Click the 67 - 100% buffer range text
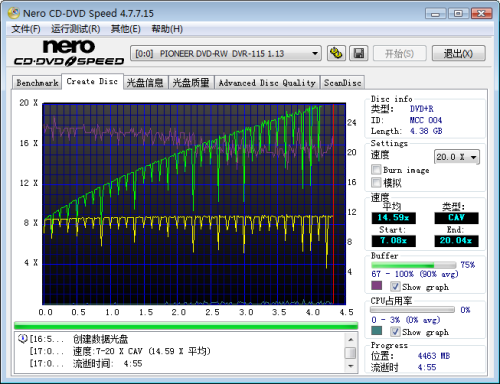 coord(415,274)
